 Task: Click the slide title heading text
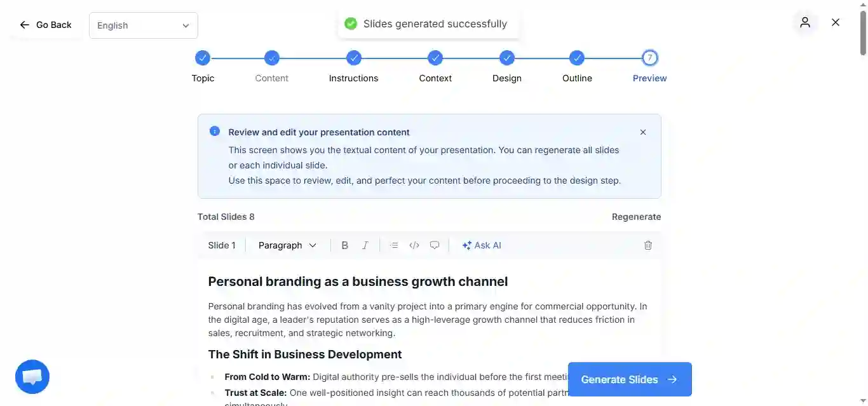point(358,281)
